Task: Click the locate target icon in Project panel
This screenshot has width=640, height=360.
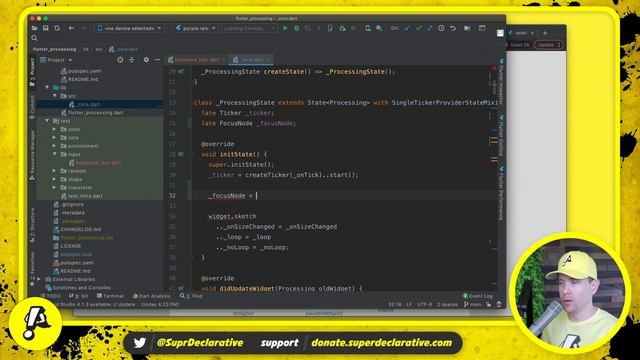Action: pos(120,60)
